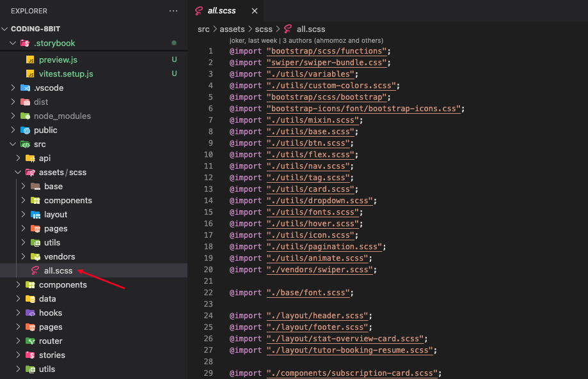The height and width of the screenshot is (379, 588).
Task: Click the data folder icon
Action: (x=30, y=299)
